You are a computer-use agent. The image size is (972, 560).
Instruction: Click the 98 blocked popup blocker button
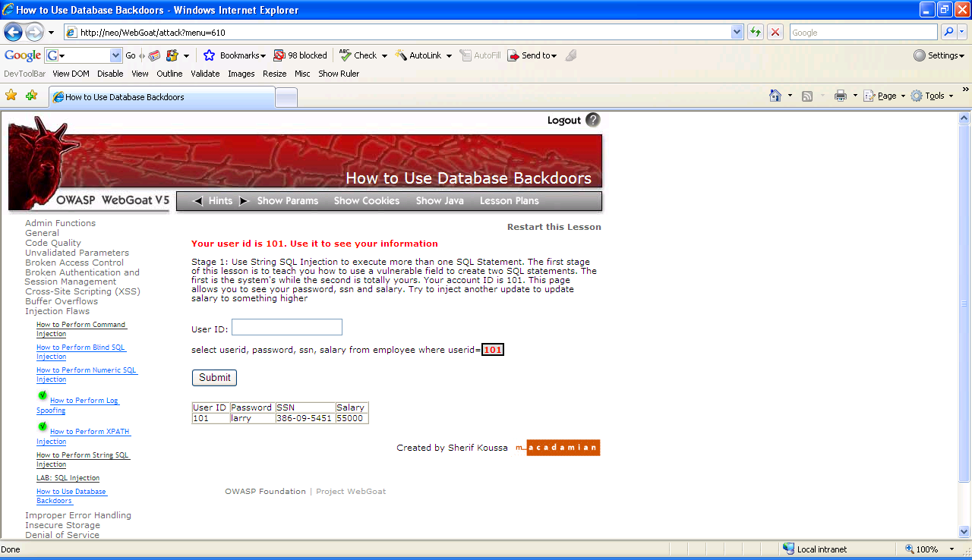(x=301, y=55)
